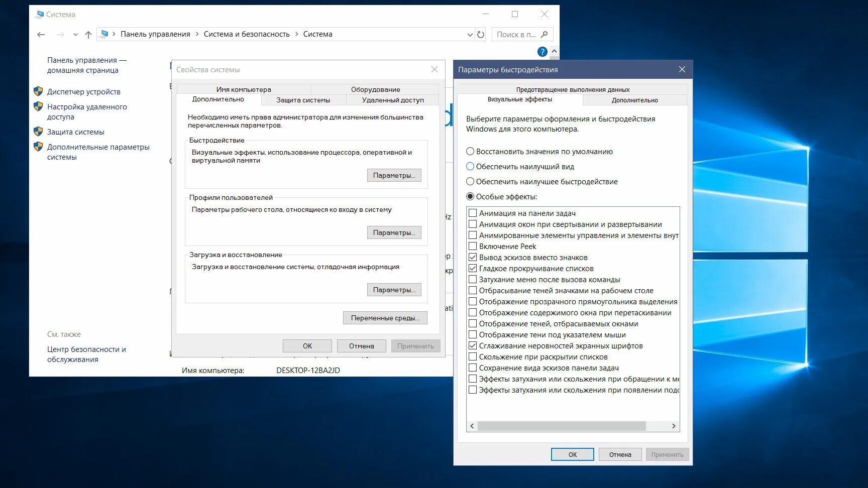The image size is (868, 488).
Task: Switch to 'Оборудование' tab
Action: pyautogui.click(x=375, y=89)
